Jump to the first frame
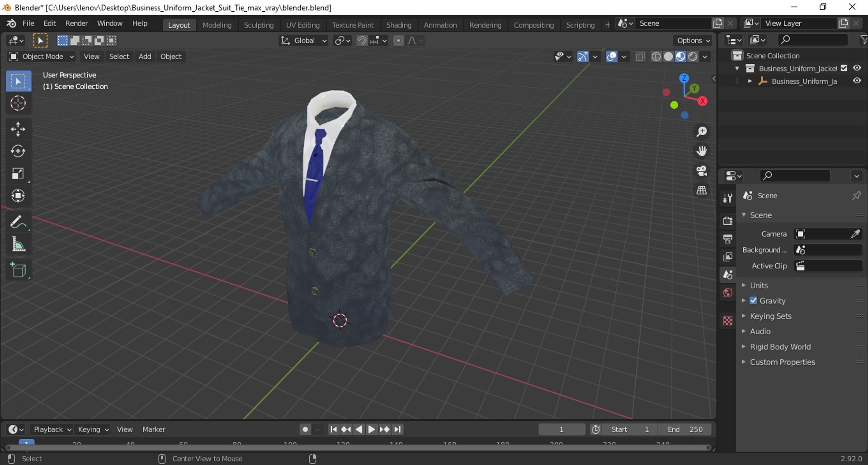The width and height of the screenshot is (868, 465). 333,429
